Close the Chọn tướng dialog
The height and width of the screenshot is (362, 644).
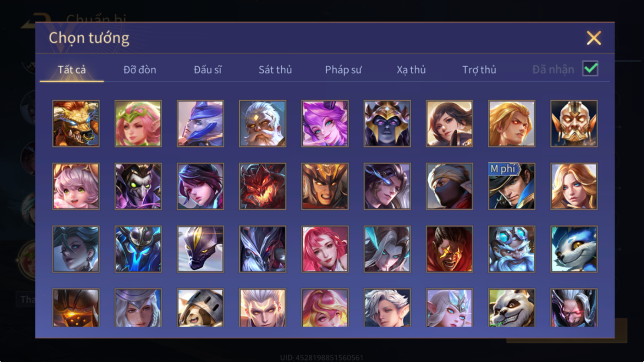point(594,38)
